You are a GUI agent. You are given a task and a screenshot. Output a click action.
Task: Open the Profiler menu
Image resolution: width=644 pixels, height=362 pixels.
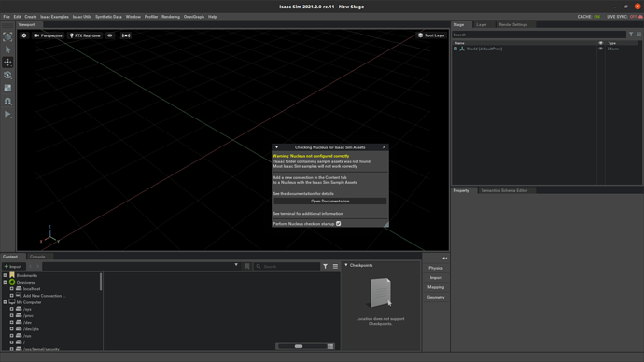pos(151,17)
